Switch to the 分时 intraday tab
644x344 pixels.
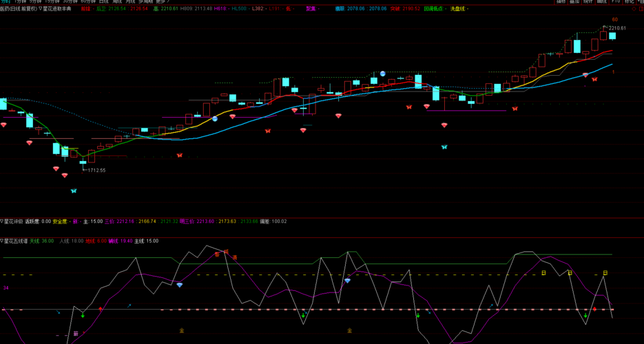coord(5,1)
